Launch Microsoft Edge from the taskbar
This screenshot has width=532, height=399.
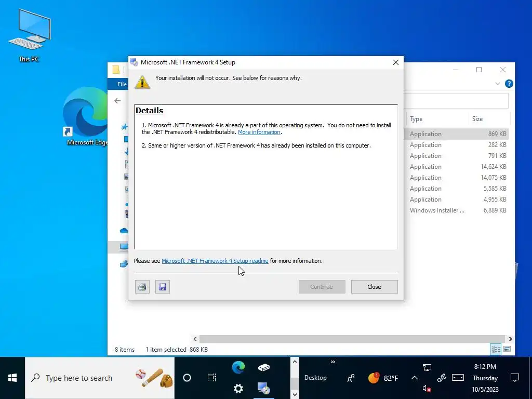(238, 367)
